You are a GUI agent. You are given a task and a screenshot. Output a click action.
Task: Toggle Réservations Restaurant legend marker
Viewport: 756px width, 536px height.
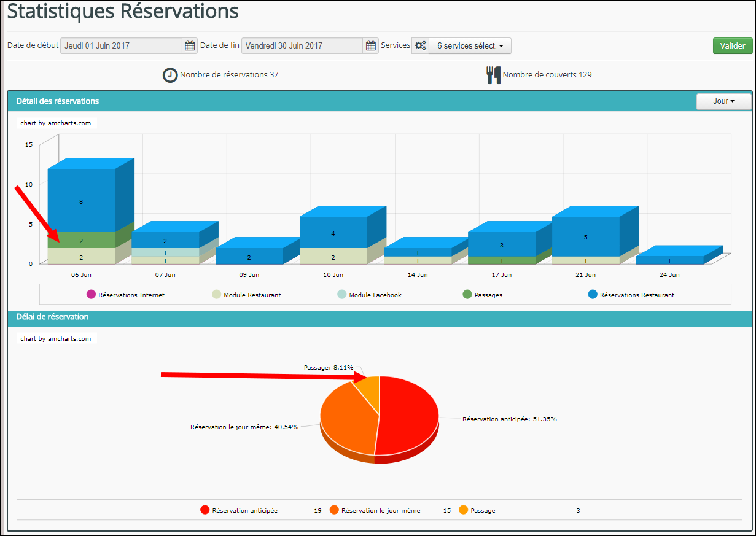593,295
